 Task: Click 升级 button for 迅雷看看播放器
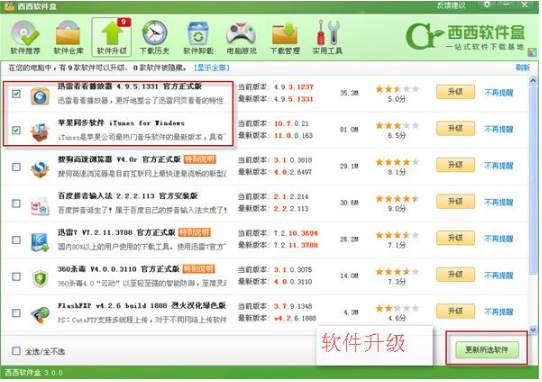[x=455, y=92]
